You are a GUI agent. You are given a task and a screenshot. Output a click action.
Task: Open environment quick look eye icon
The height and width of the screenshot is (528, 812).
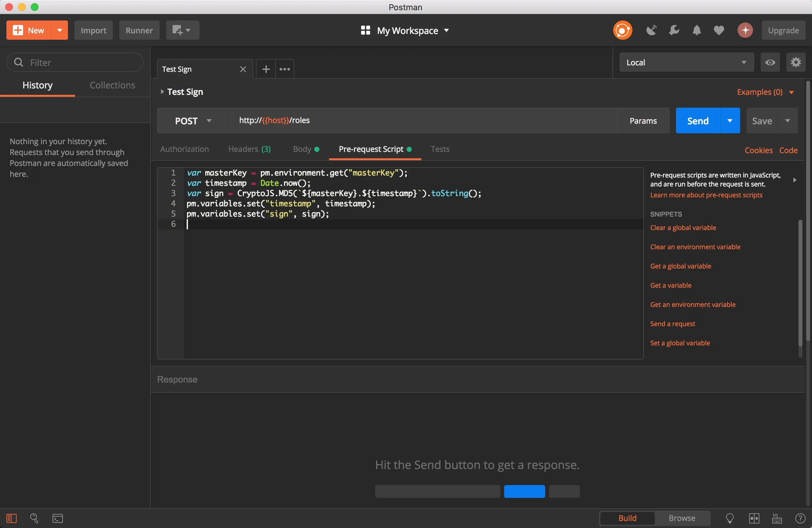coord(770,62)
